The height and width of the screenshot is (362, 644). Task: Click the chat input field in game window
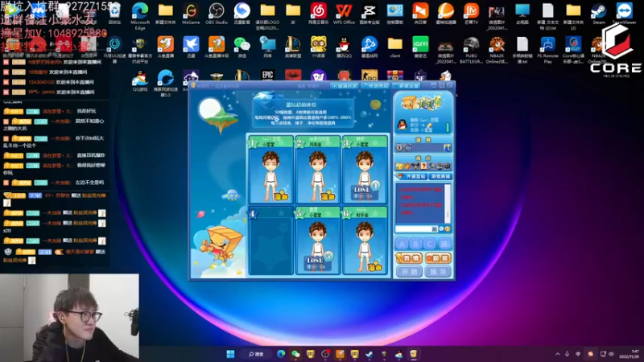[x=414, y=229]
